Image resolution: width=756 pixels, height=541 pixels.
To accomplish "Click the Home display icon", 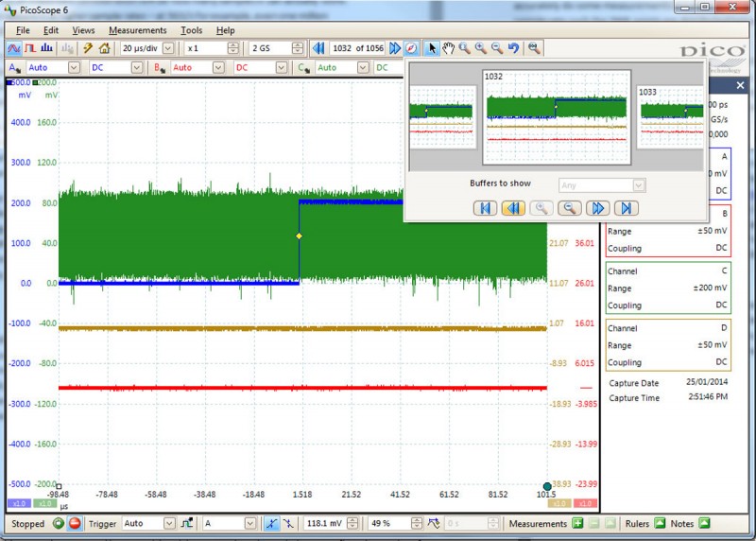I will pyautogui.click(x=104, y=48).
